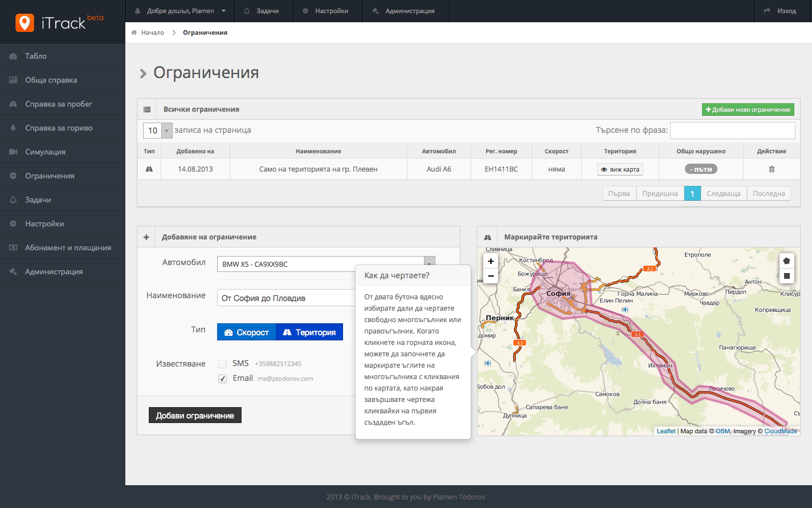Delete the Плевен restriction via the trash icon

pos(772,169)
